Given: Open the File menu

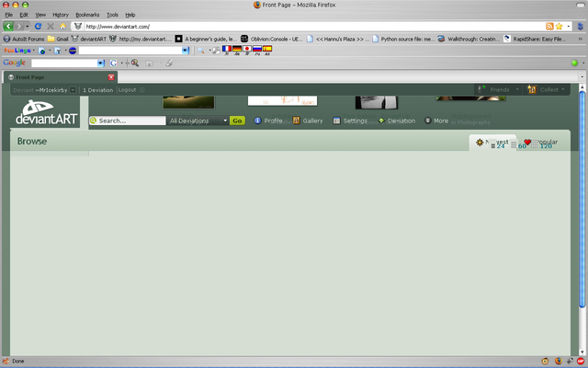Looking at the screenshot, I should click(9, 15).
